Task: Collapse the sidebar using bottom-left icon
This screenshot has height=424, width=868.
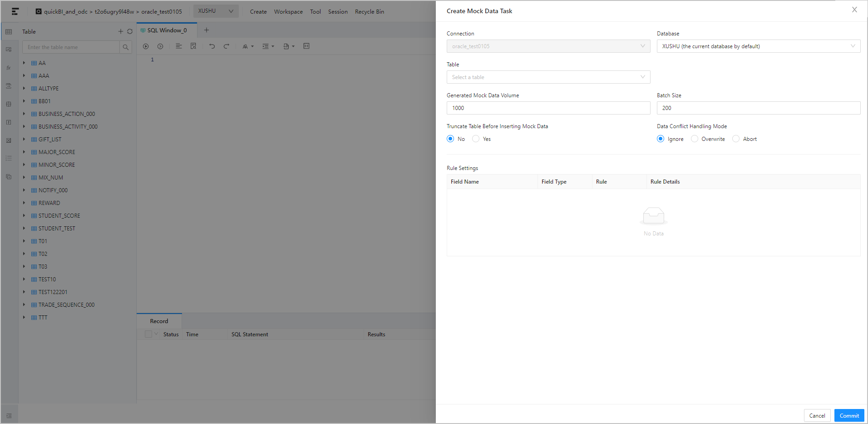Action: [9, 416]
